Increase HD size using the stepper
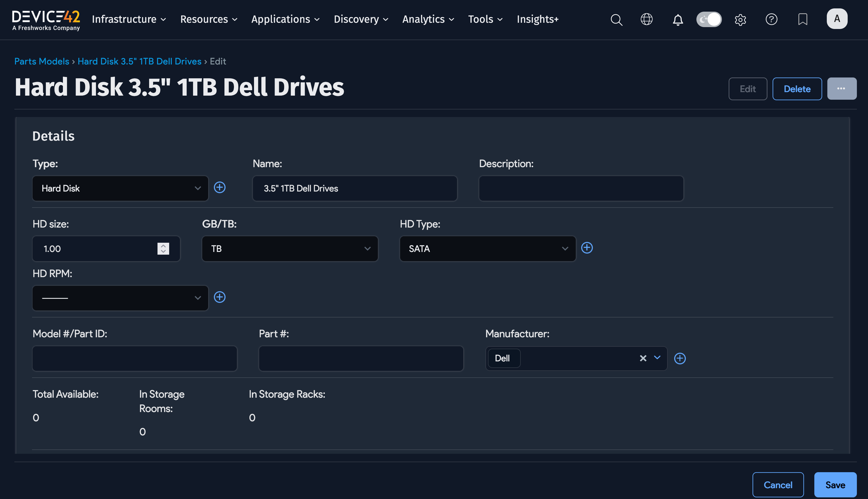 pyautogui.click(x=163, y=246)
